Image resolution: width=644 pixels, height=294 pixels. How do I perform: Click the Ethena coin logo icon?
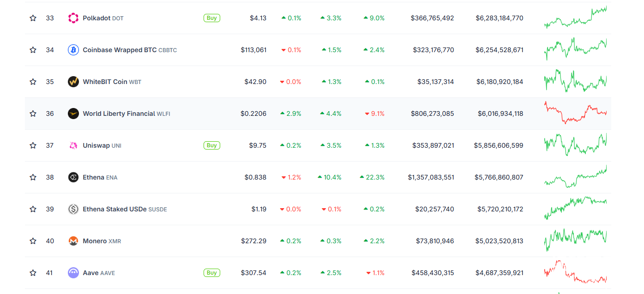73,177
